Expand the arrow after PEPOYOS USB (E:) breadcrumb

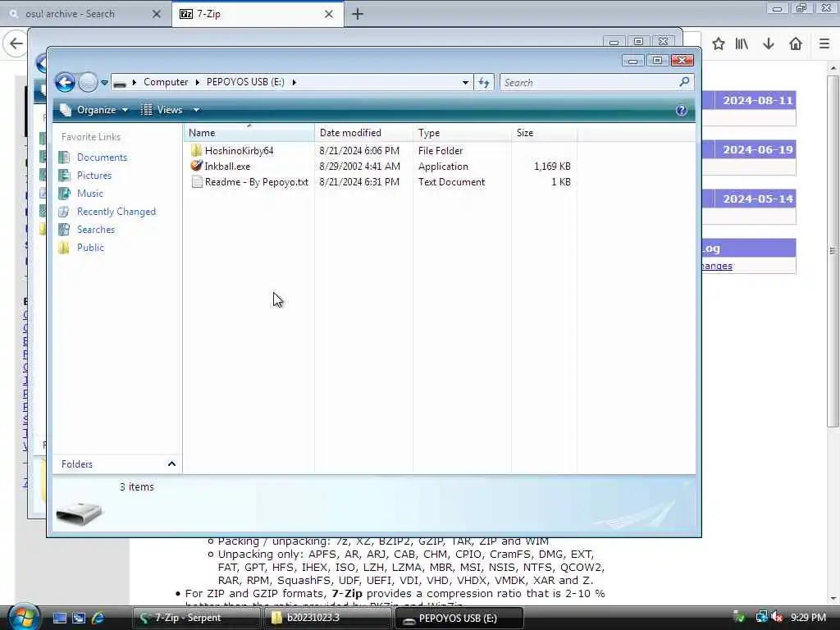point(294,82)
